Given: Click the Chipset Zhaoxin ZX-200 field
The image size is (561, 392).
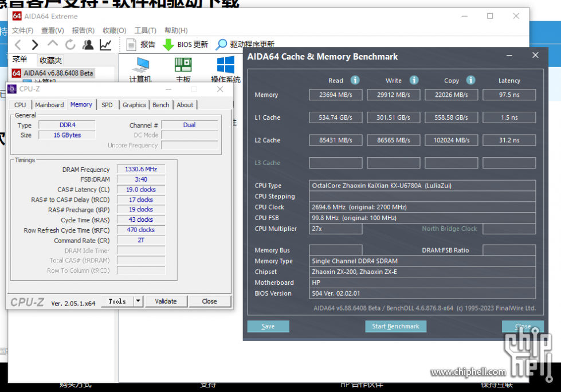Looking at the screenshot, I should pyautogui.click(x=422, y=272).
